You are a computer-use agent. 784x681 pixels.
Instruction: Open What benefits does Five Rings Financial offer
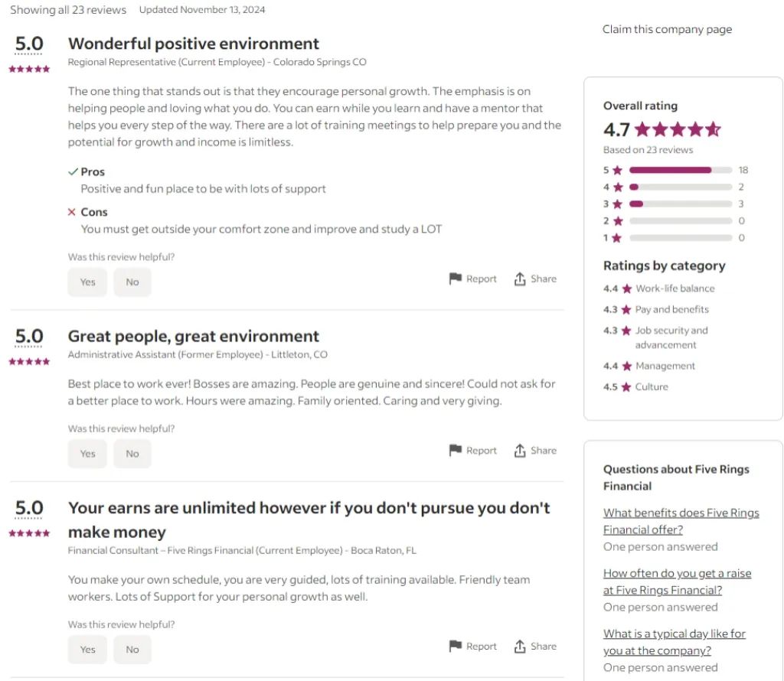pos(681,521)
